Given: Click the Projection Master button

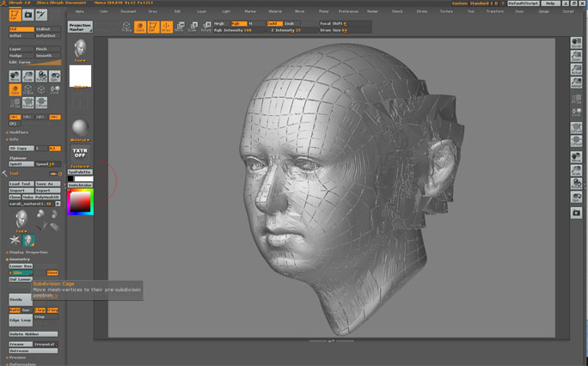Looking at the screenshot, I should (80, 27).
